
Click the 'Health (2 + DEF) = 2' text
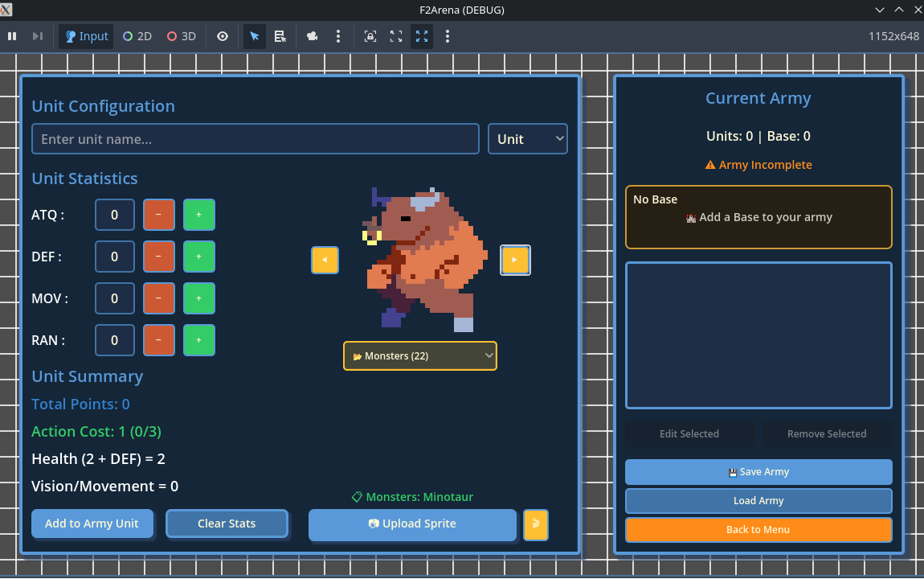click(98, 458)
